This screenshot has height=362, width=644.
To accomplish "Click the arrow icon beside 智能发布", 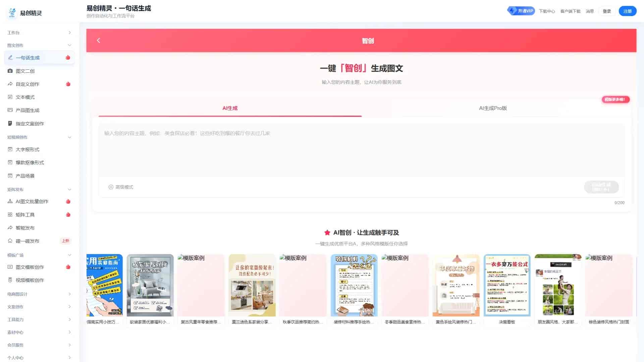I will (x=10, y=228).
